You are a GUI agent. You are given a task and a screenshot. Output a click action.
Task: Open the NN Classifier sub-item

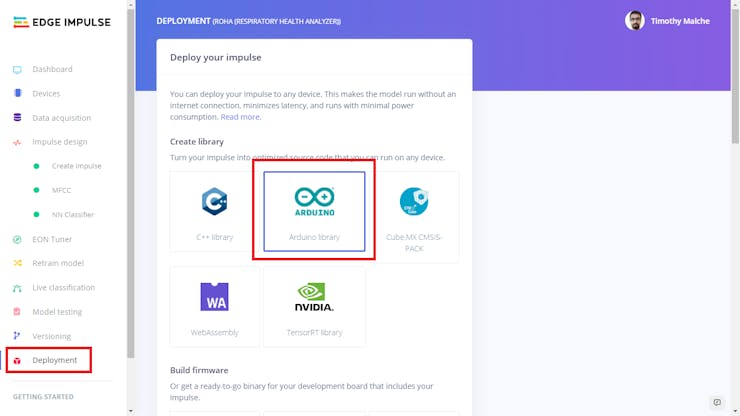[x=73, y=214]
